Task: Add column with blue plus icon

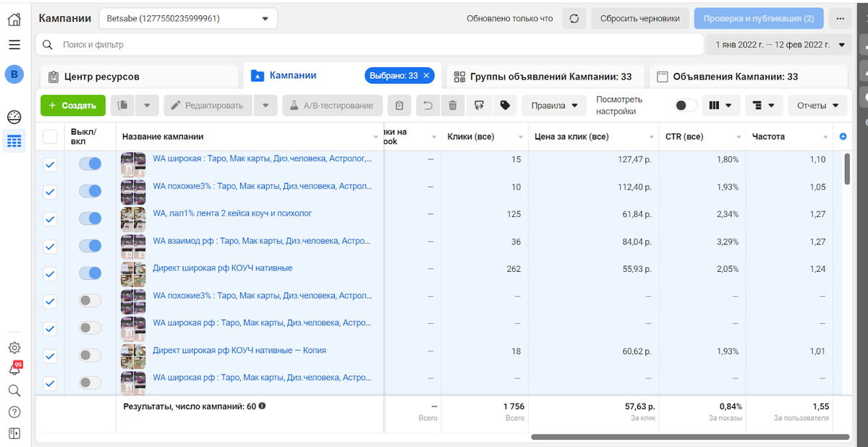Action: click(x=843, y=137)
